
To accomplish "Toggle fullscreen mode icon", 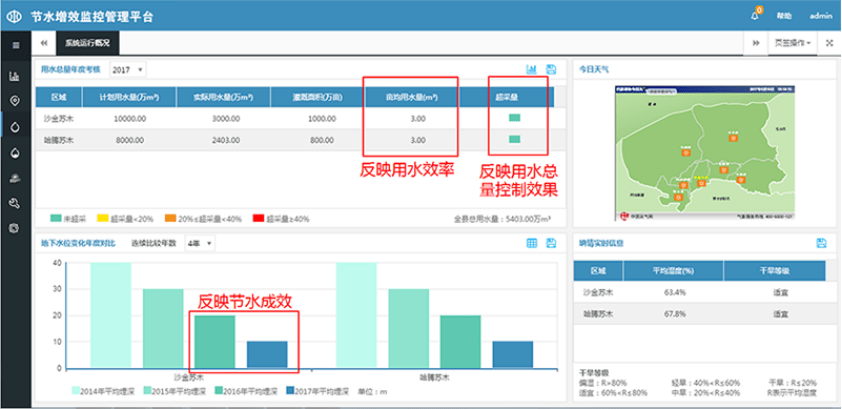I will (829, 44).
